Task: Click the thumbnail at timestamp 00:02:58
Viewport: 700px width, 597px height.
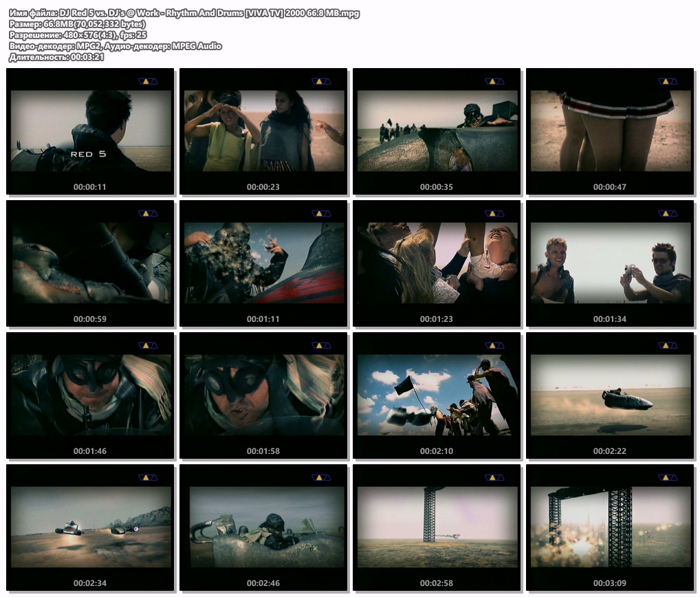Action: pyautogui.click(x=437, y=528)
